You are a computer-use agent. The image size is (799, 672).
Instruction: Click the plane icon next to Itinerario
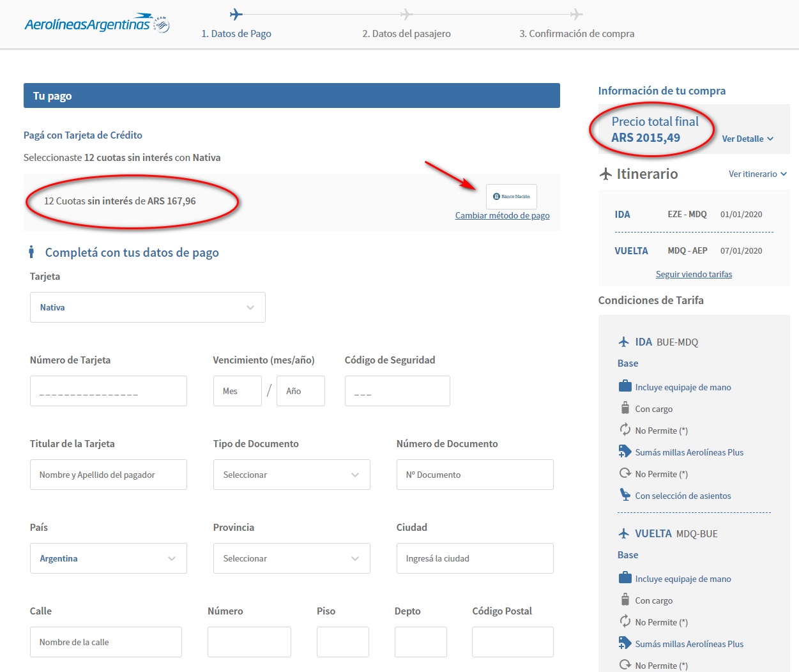tap(605, 174)
